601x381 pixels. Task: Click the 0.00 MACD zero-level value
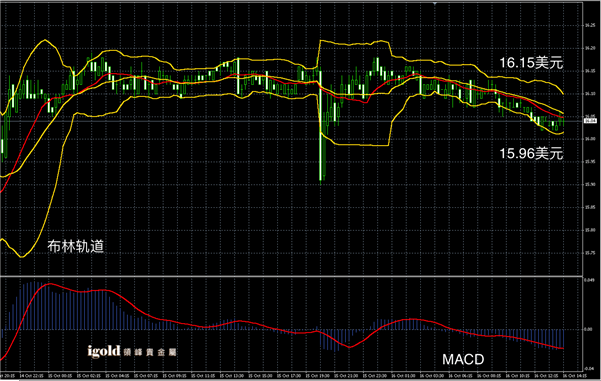[x=588, y=329]
